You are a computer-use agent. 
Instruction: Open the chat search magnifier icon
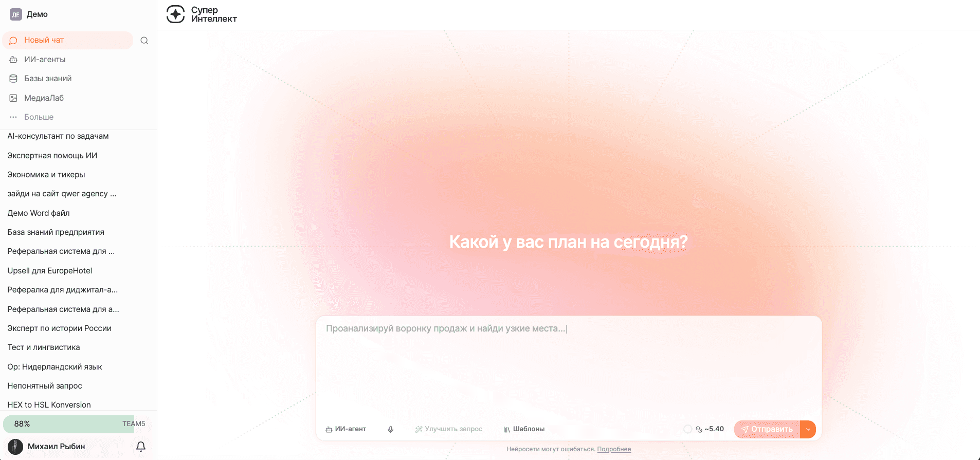[x=144, y=41]
